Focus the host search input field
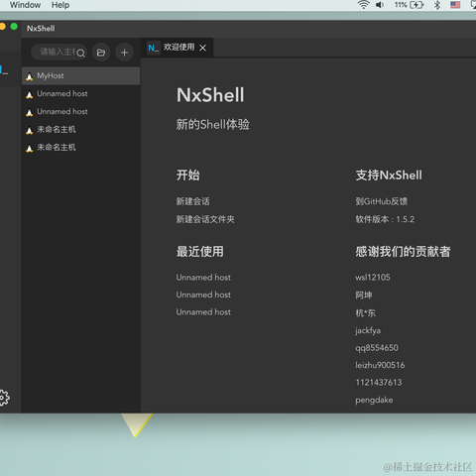 (x=59, y=52)
